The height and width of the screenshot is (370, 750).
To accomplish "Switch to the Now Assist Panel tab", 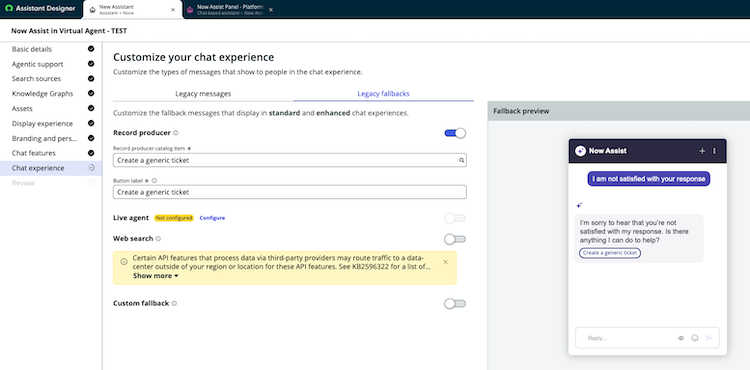I will pos(230,10).
